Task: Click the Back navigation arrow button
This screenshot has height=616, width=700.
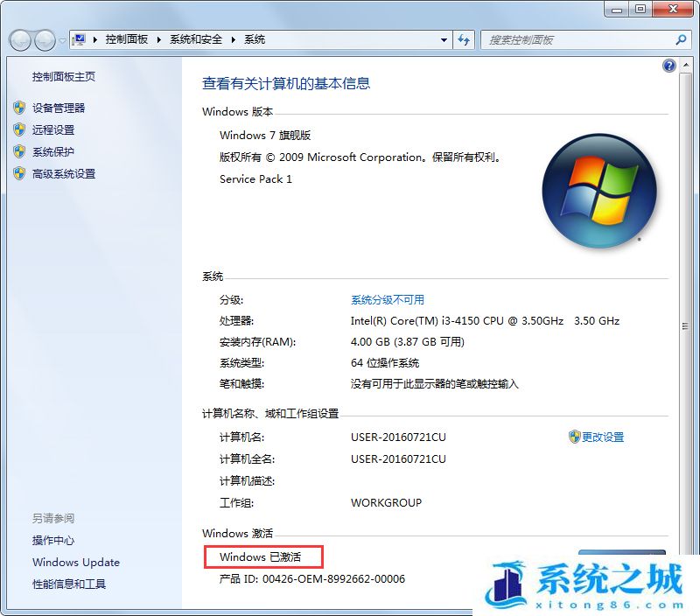Action: [19, 40]
